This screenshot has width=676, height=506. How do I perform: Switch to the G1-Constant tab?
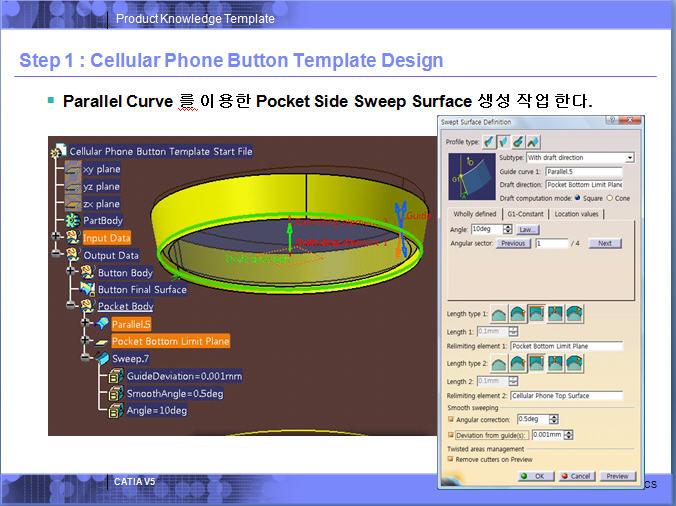pyautogui.click(x=524, y=213)
